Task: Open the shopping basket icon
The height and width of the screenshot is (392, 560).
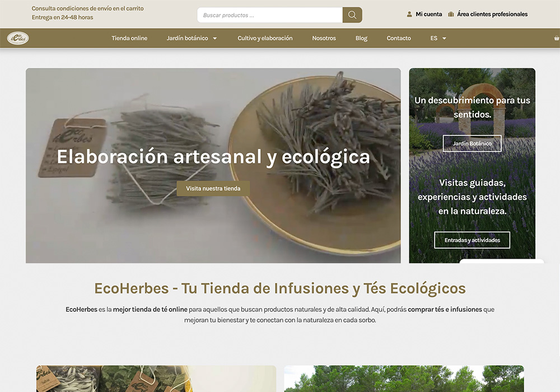Action: tap(557, 38)
